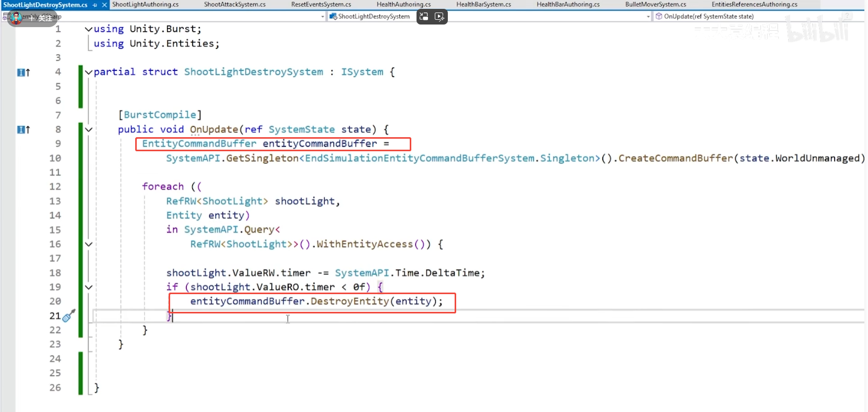Image resolution: width=868 pixels, height=412 pixels.
Task: Click the ShootLightDestroySystem struct name on line 4
Action: [x=254, y=72]
